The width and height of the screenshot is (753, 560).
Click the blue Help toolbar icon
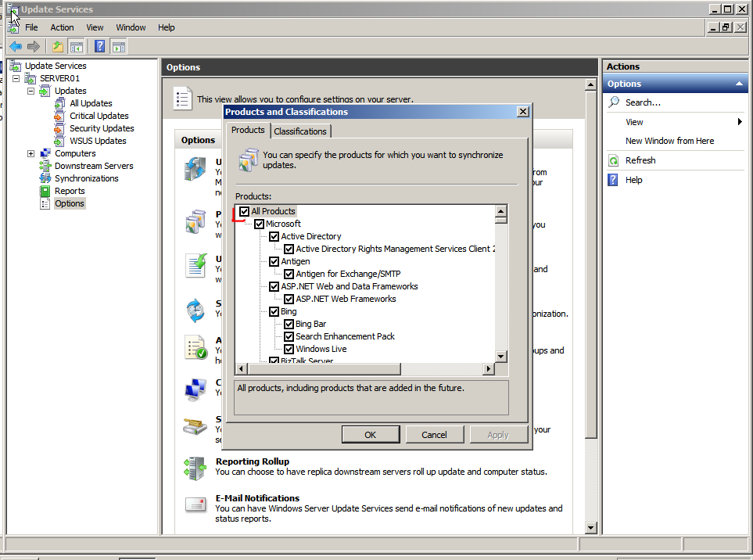click(100, 47)
